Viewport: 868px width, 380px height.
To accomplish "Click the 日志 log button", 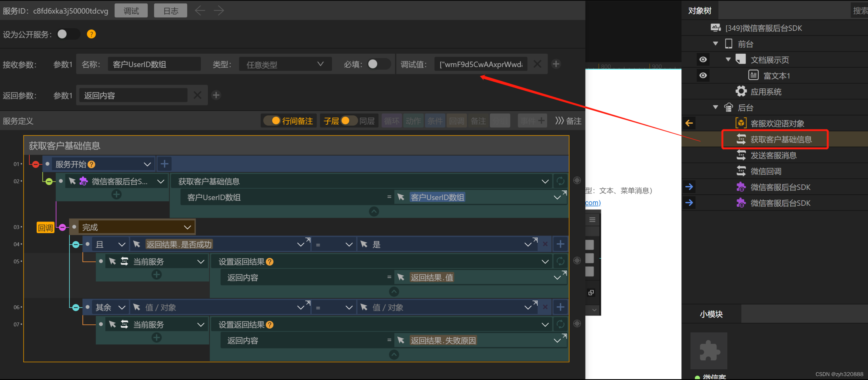I will (171, 10).
